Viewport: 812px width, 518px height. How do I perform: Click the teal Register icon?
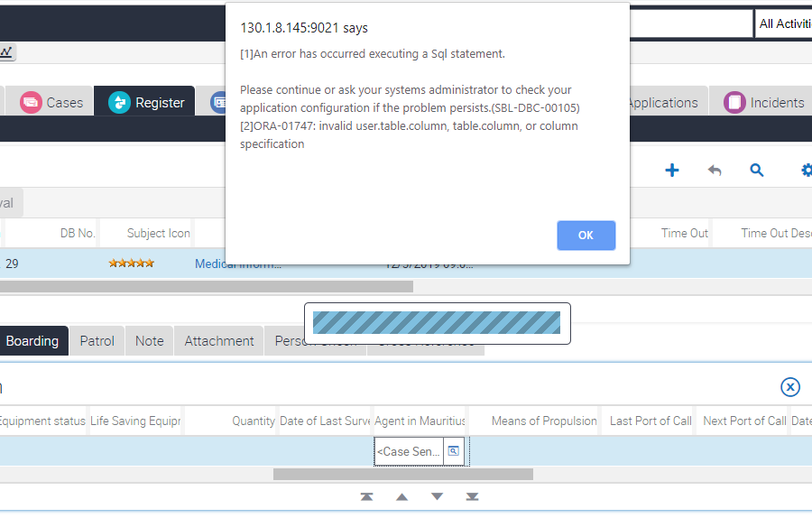(119, 103)
